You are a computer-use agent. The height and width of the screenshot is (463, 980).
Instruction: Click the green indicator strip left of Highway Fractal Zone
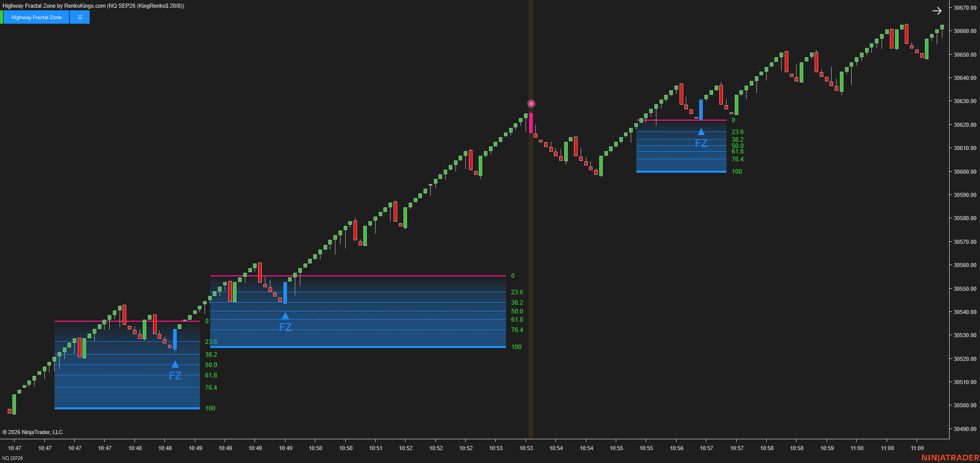2,17
